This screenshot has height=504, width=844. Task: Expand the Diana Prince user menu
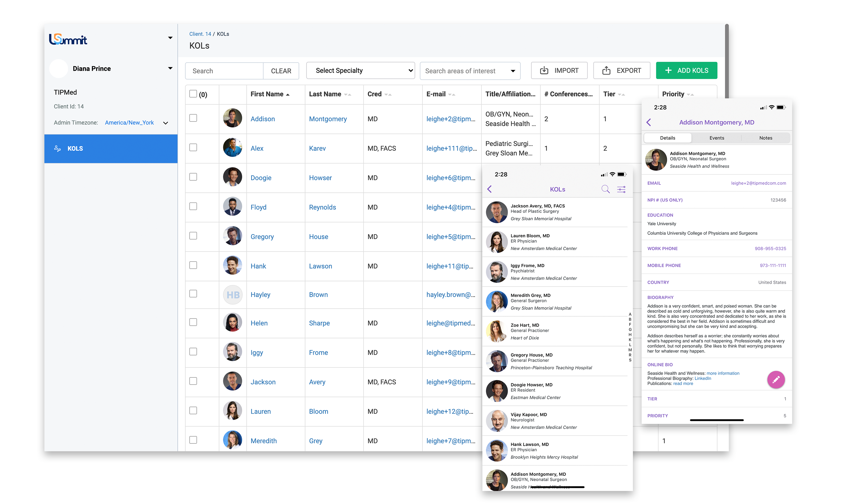pos(170,68)
